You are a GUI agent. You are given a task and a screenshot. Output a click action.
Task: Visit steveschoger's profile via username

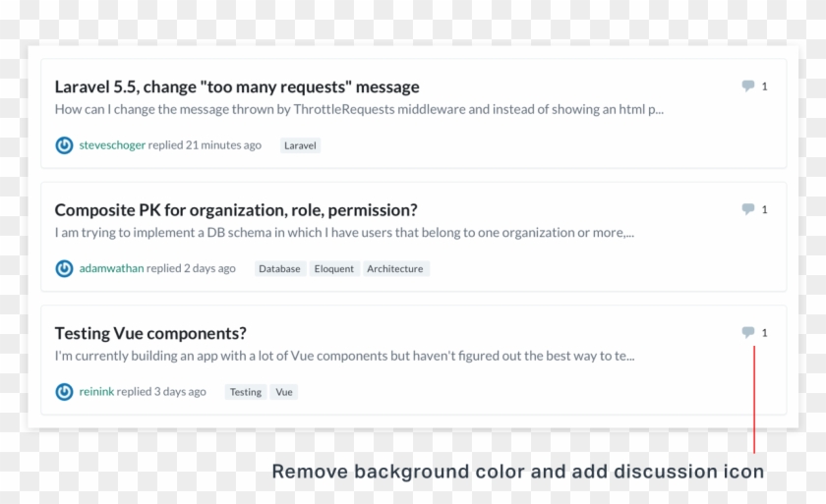point(112,145)
